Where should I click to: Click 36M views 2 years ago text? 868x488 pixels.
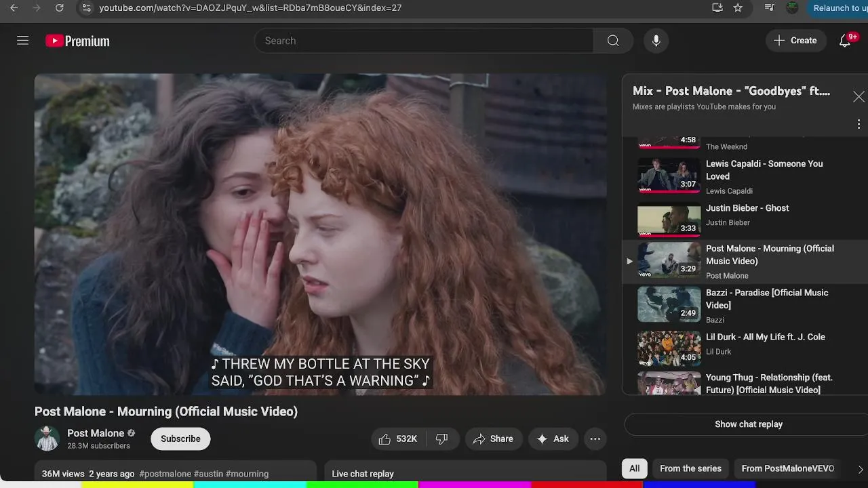(88, 474)
